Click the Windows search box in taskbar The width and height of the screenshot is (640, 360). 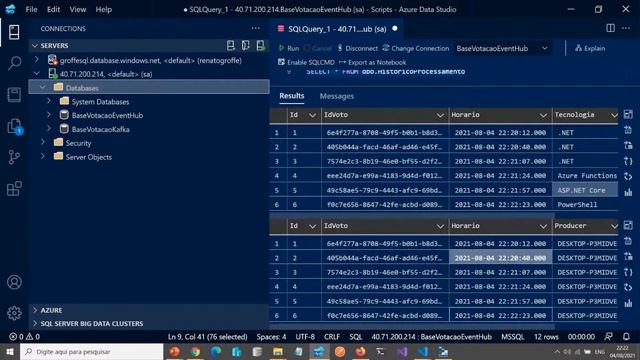click(x=91, y=351)
